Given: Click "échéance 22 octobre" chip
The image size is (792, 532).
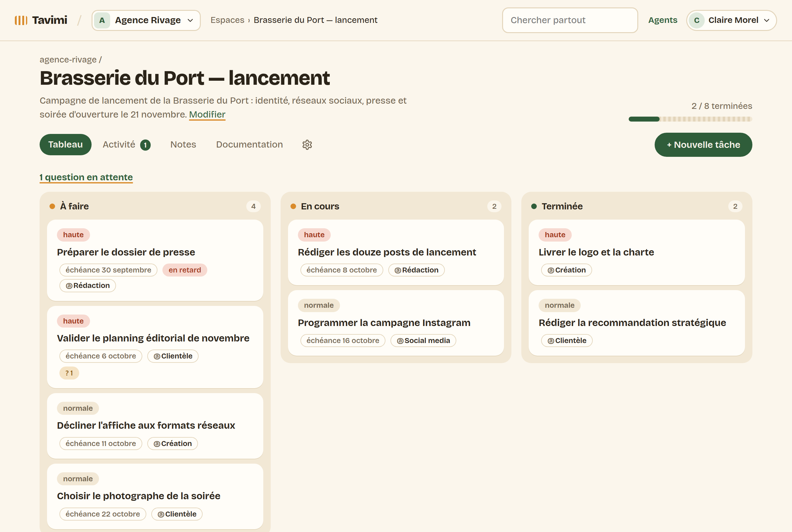Looking at the screenshot, I should click(x=103, y=514).
